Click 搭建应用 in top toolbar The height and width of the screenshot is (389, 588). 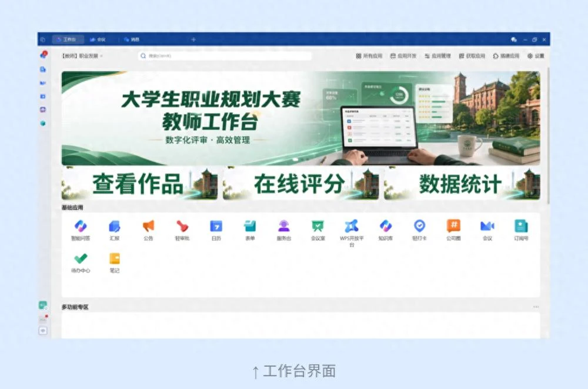point(506,56)
